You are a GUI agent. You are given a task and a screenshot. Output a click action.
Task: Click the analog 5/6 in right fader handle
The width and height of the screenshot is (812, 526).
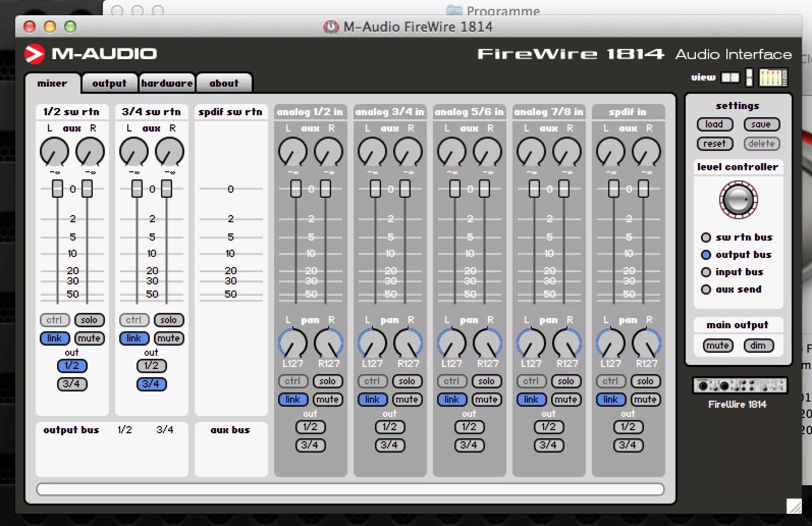tap(484, 189)
